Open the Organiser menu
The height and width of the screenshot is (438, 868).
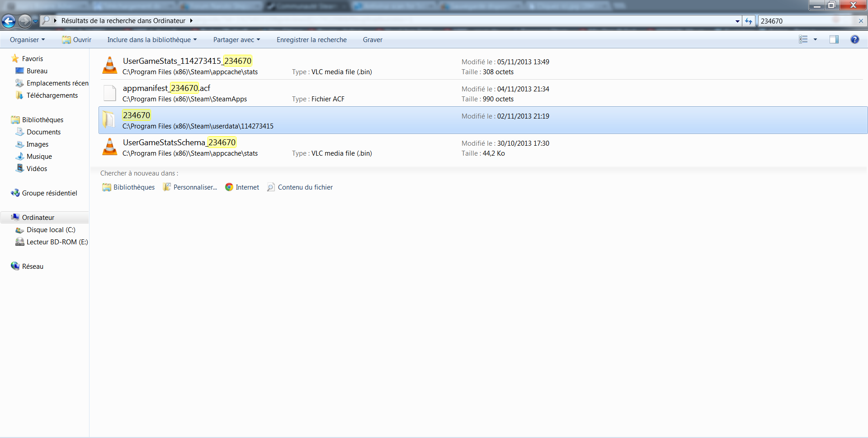click(28, 40)
